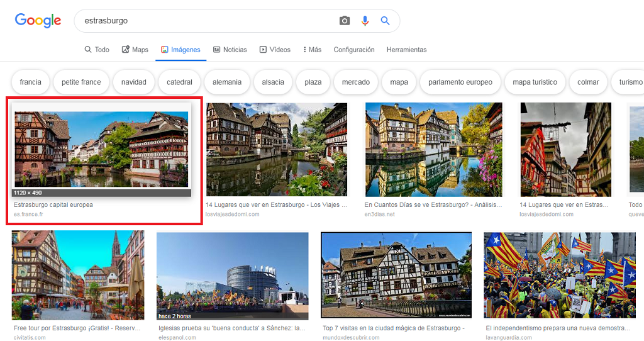Switch to the Todo tab
644x341 pixels.
tap(97, 50)
